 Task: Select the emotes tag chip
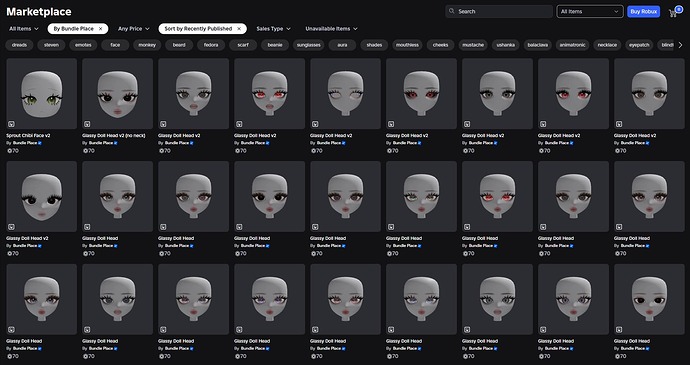click(83, 45)
